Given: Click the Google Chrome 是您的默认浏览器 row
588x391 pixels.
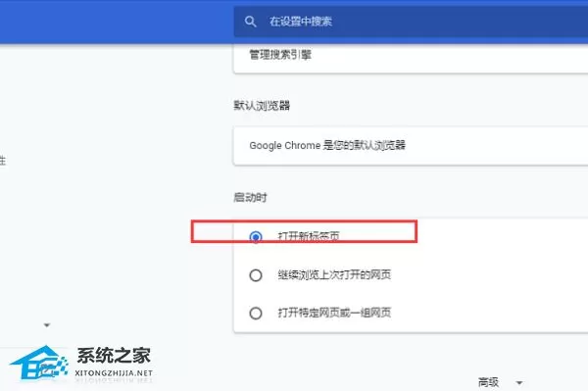Looking at the screenshot, I should point(411,145).
